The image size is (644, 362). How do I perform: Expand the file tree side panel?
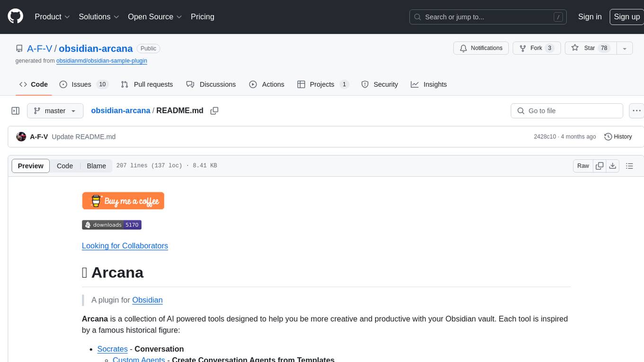pos(16,111)
